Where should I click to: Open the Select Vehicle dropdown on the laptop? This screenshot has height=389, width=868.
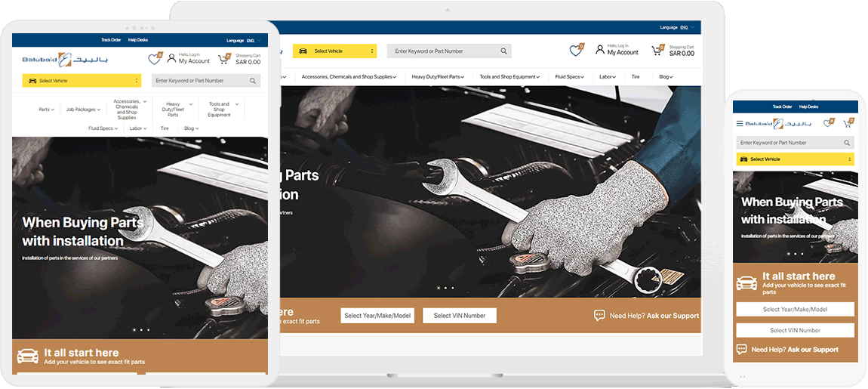[334, 51]
